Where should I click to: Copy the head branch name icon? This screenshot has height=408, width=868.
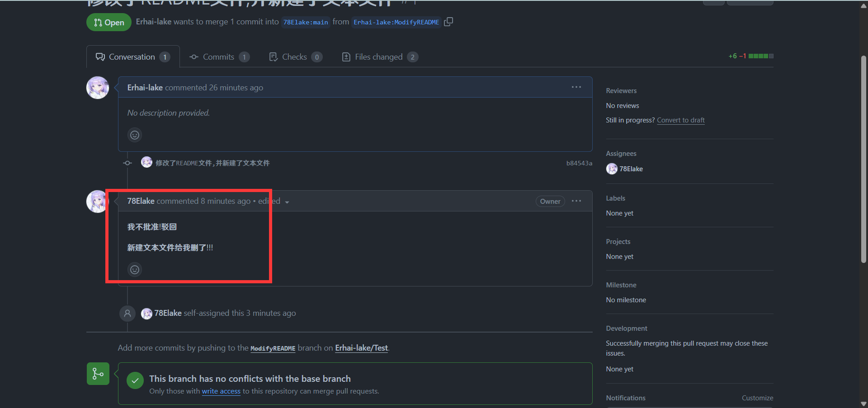coord(448,22)
